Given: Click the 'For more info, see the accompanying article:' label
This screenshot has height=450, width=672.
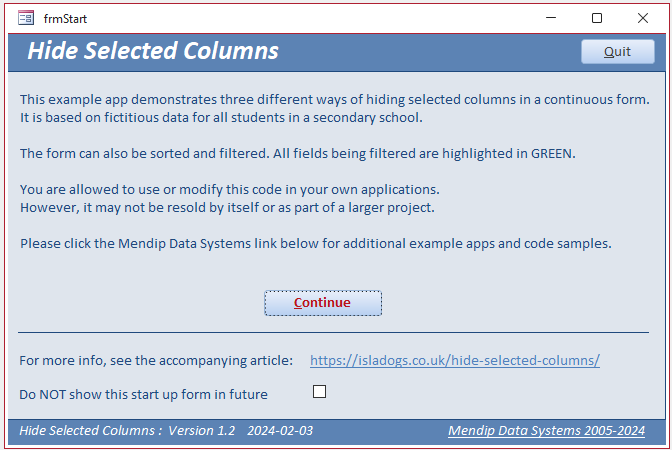Looking at the screenshot, I should coord(156,360).
